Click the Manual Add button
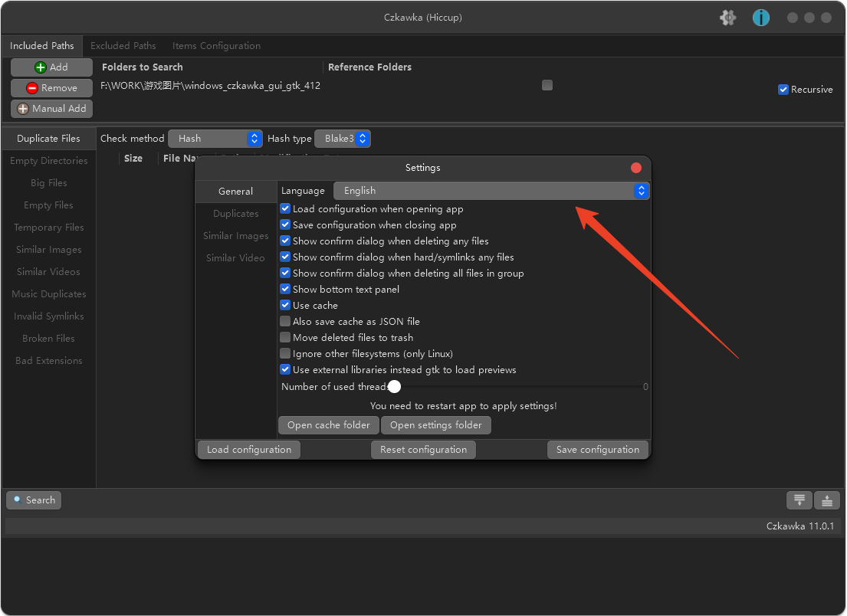The height and width of the screenshot is (616, 847). 51,109
